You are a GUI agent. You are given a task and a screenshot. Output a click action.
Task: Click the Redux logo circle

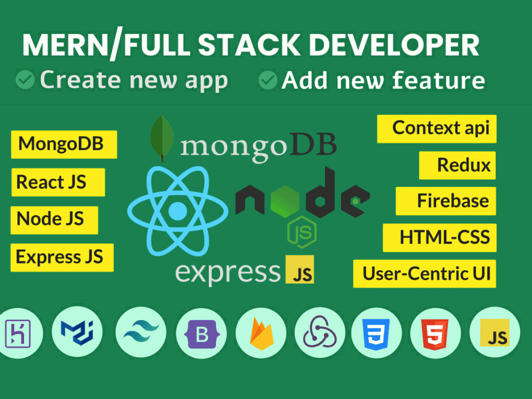(320, 333)
